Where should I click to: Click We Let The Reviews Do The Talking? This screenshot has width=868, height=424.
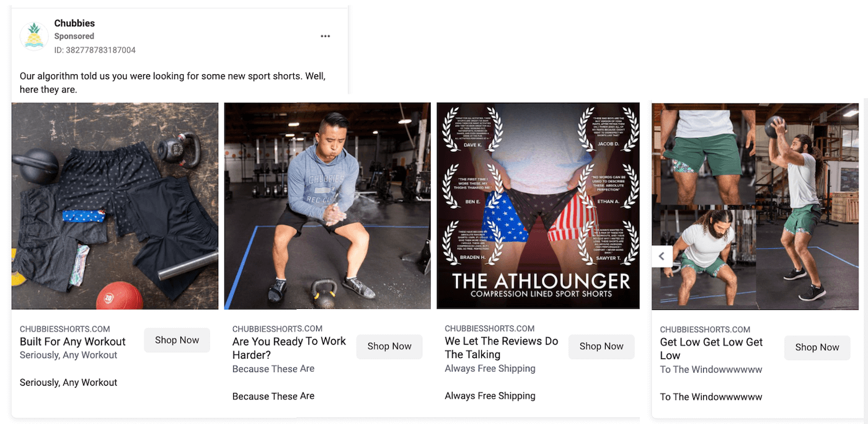(502, 348)
